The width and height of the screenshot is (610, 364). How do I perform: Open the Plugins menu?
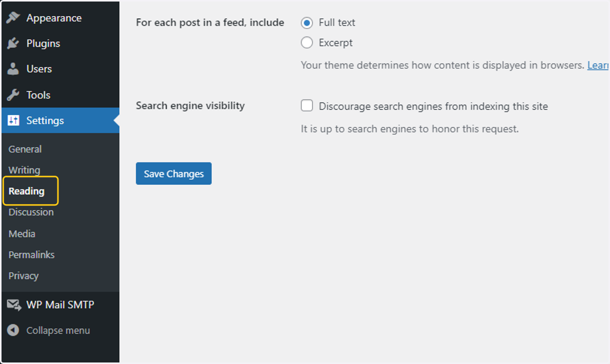[x=60, y=43]
